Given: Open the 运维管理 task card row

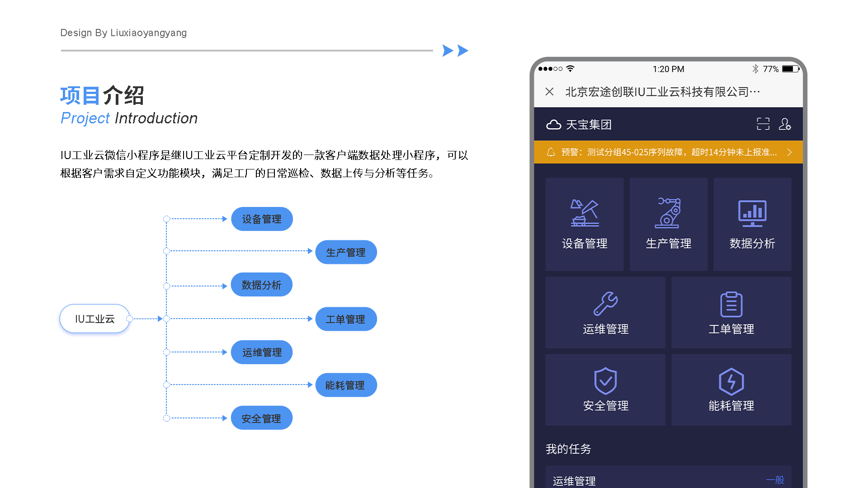Looking at the screenshot, I should [x=668, y=477].
